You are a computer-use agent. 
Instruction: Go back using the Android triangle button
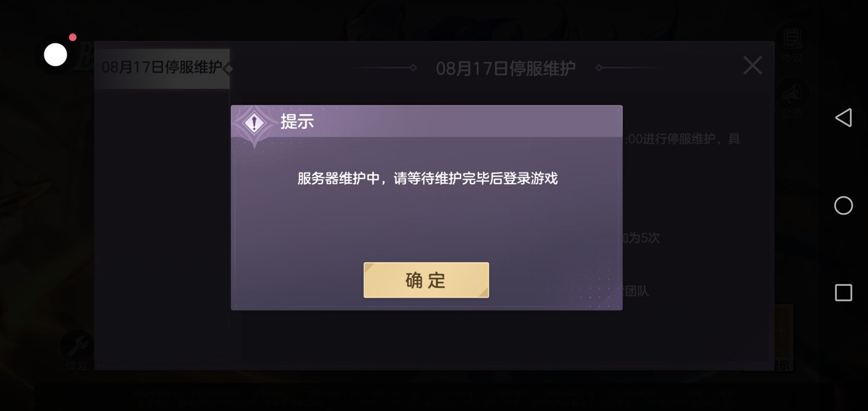pyautogui.click(x=843, y=118)
